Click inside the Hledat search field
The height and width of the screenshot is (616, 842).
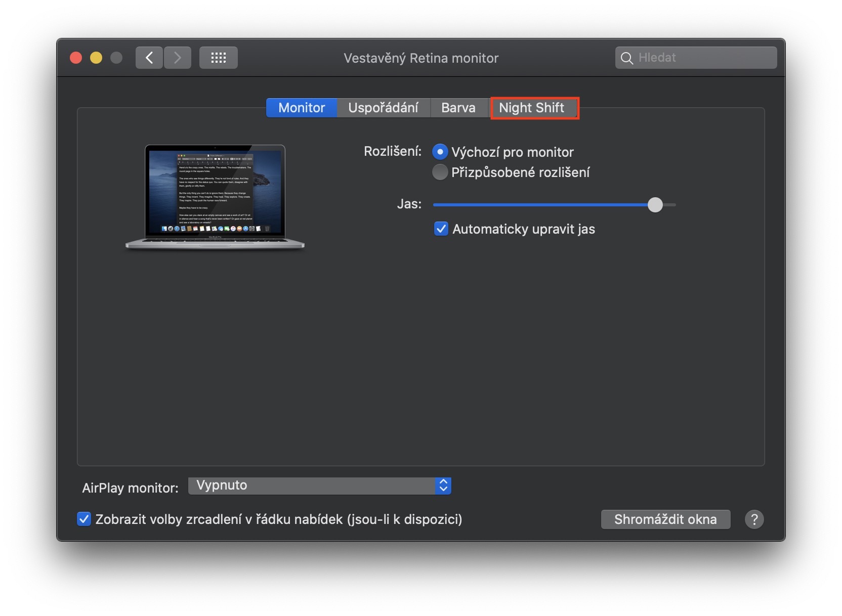pyautogui.click(x=696, y=58)
